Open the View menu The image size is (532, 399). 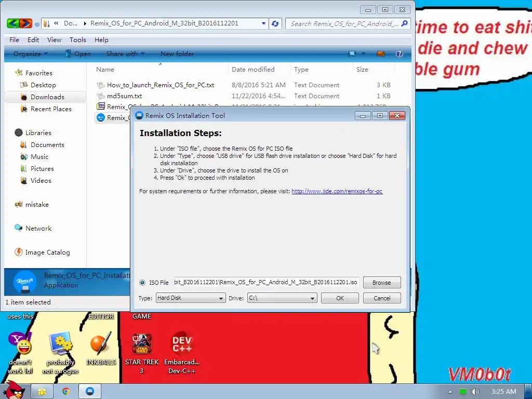[x=54, y=39]
